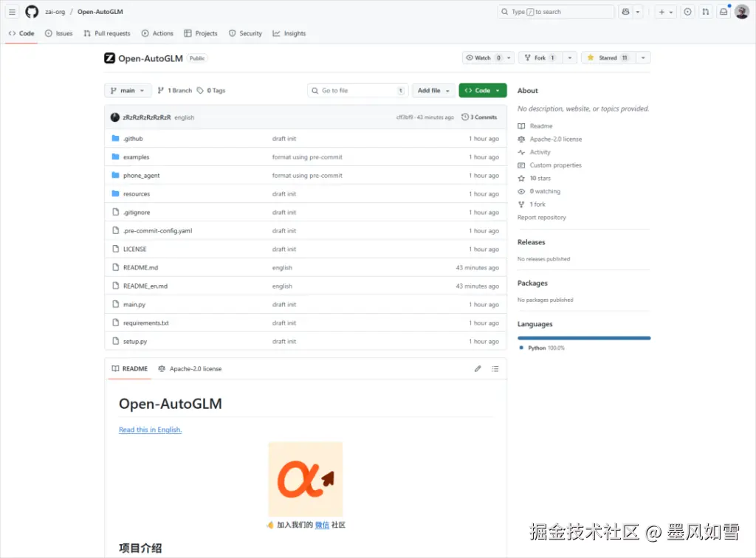Open the Security tab
Viewport: 756px width, 558px height.
(245, 33)
